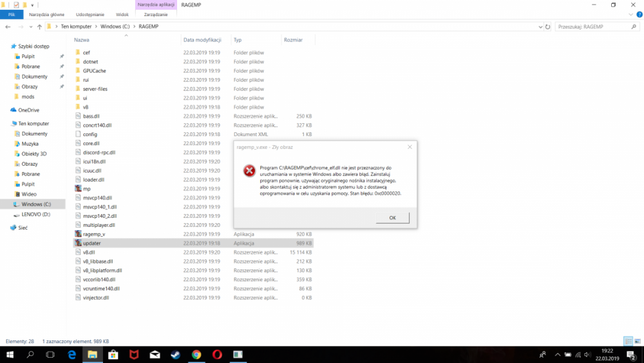
Task: Select discord-rpc.dll file
Action: (99, 152)
